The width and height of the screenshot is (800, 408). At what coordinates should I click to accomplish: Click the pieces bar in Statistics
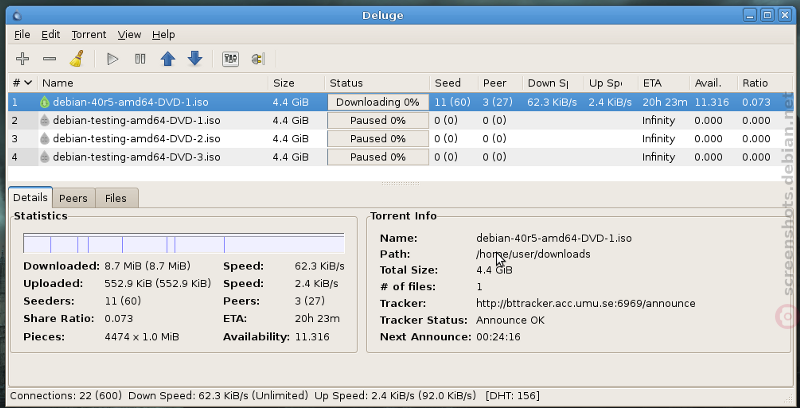pos(184,243)
